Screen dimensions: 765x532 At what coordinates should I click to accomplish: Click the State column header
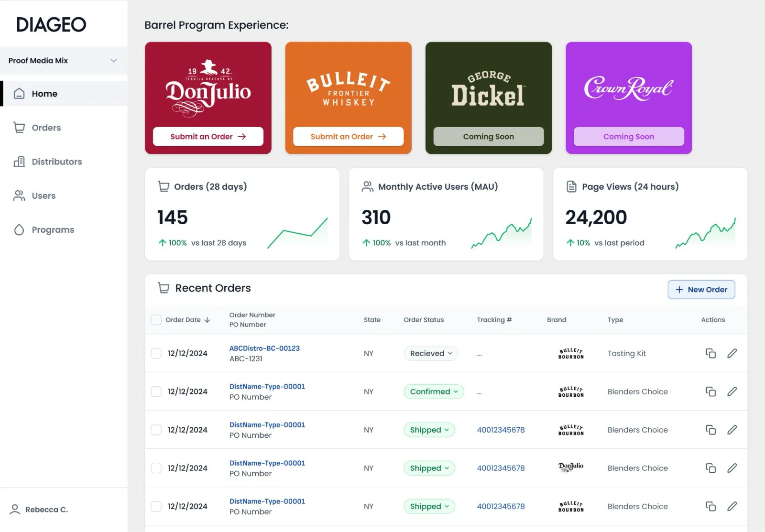tap(372, 320)
